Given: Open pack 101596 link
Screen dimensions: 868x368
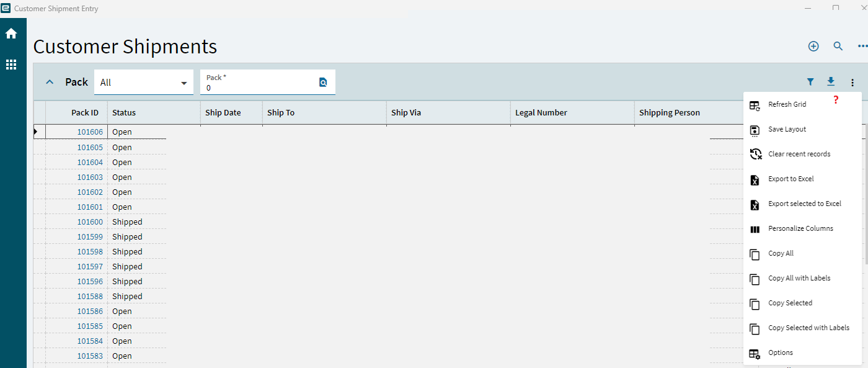Looking at the screenshot, I should (x=90, y=281).
